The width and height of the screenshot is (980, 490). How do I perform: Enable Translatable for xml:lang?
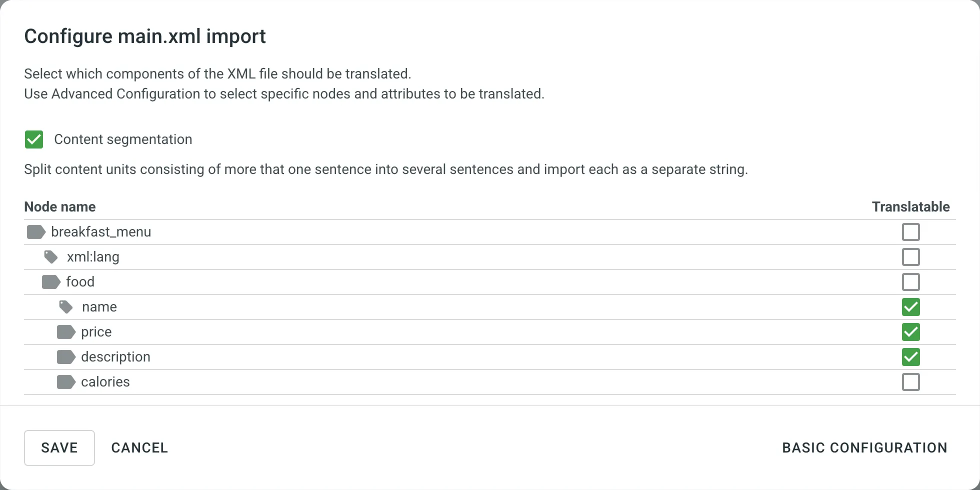(x=910, y=256)
